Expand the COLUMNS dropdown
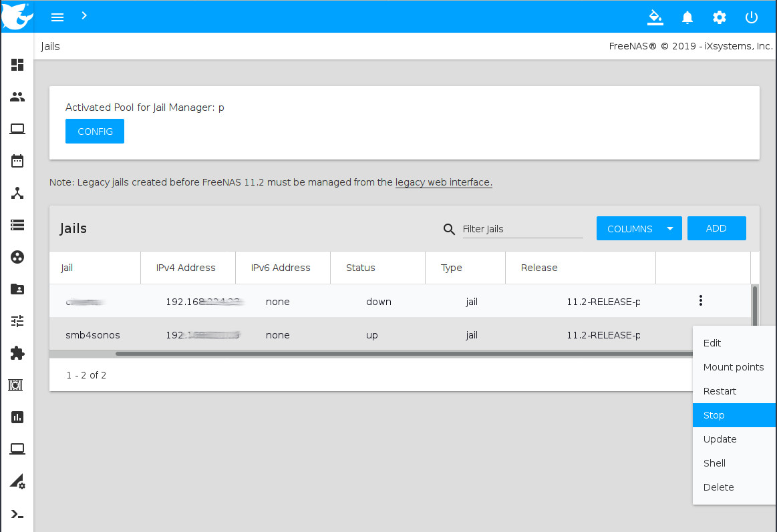Viewport: 777px width, 532px height. point(639,228)
